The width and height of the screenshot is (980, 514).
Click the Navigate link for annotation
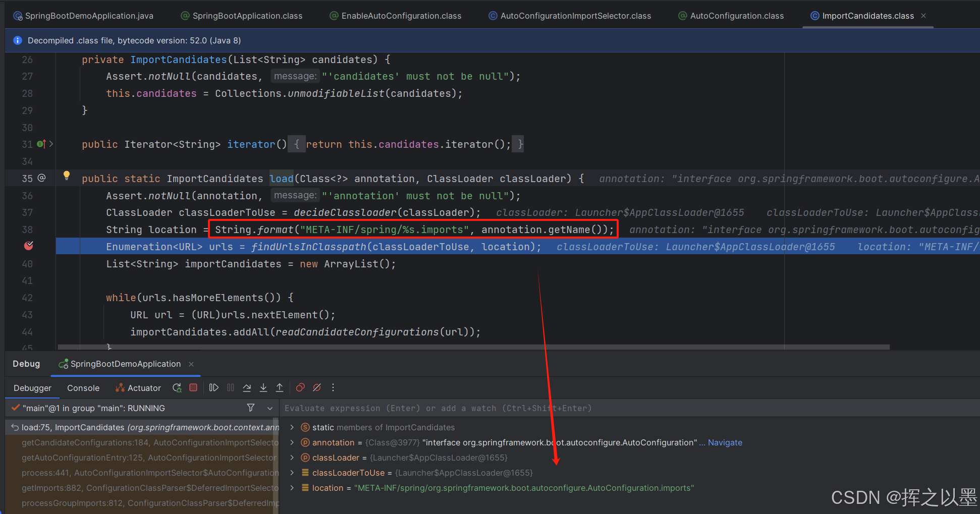tap(725, 442)
